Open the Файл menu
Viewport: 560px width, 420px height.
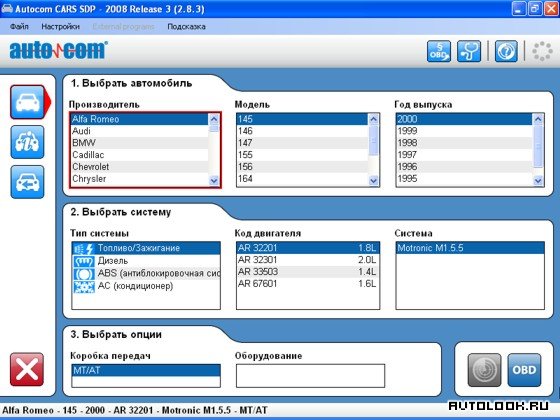coord(19,26)
